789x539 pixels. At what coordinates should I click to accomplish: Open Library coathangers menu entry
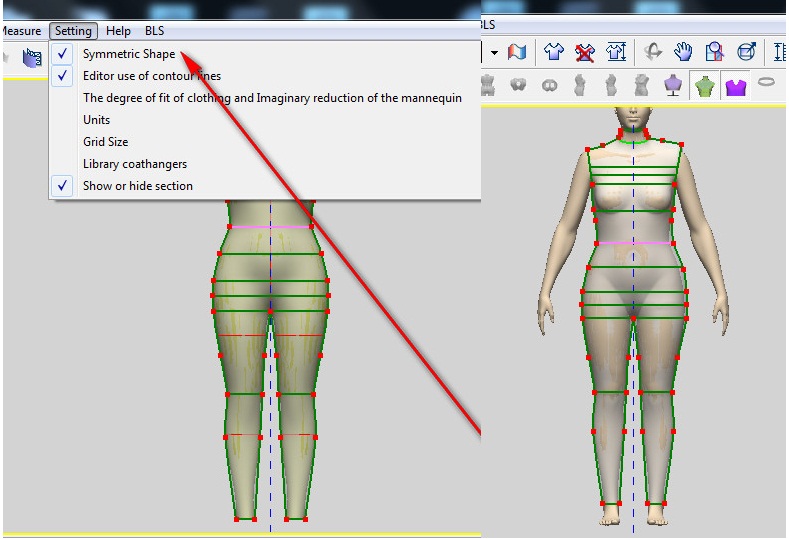click(x=135, y=164)
